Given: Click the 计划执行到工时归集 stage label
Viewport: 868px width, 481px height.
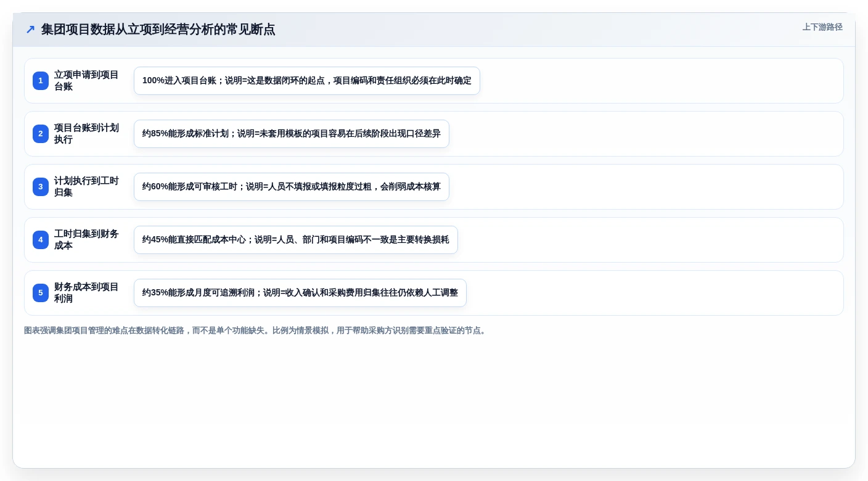Looking at the screenshot, I should click(x=86, y=187).
